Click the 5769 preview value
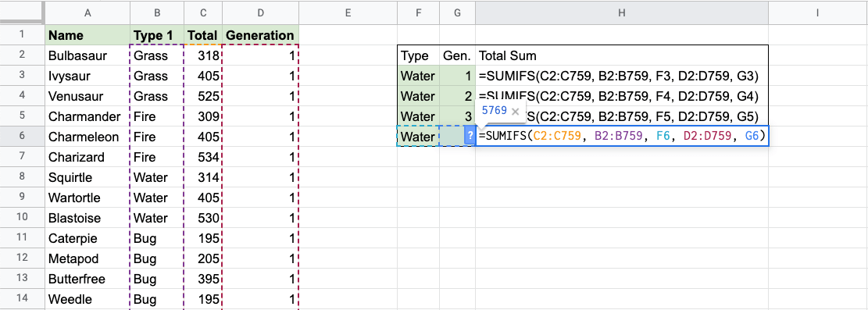 (495, 111)
